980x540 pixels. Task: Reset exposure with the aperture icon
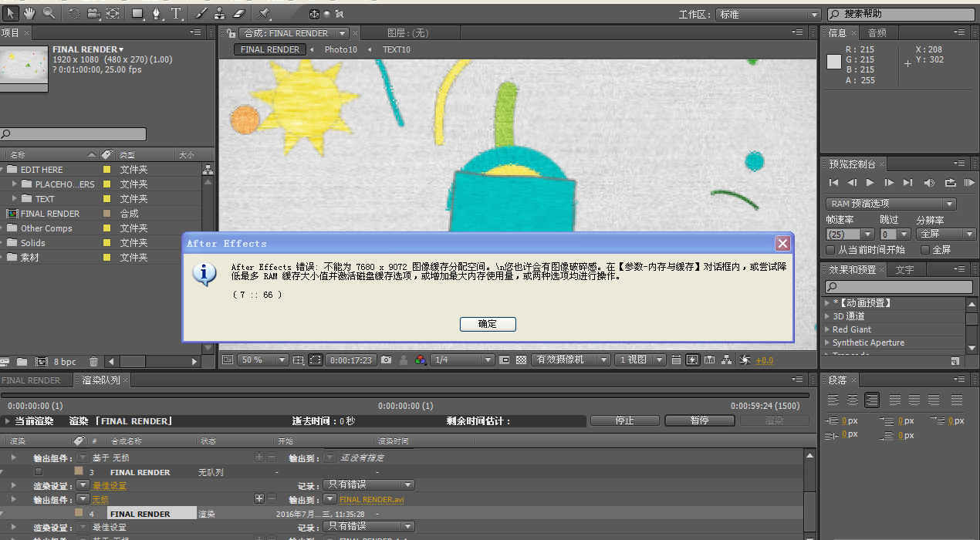[x=745, y=359]
